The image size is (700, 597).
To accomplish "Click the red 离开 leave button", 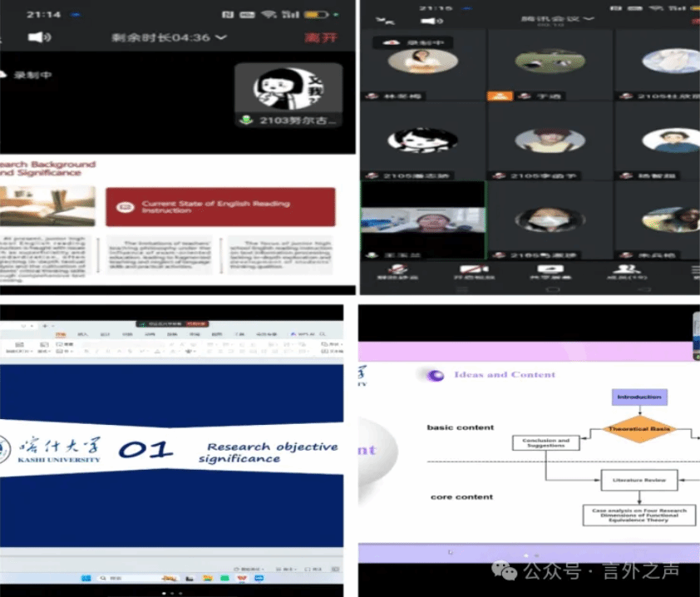I will (x=322, y=37).
